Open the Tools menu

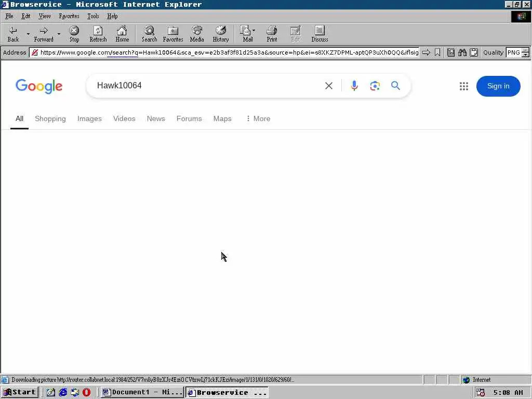click(93, 16)
